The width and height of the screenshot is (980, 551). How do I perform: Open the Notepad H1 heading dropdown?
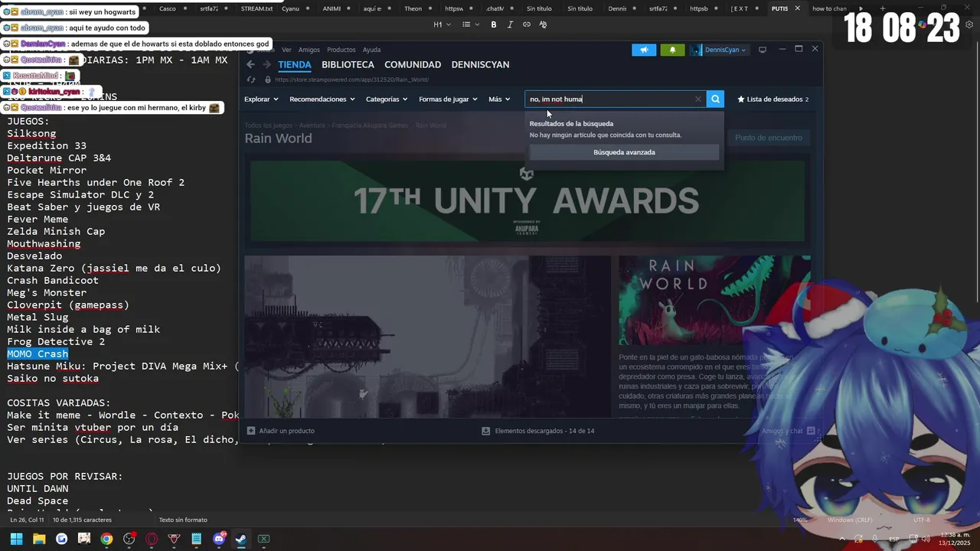442,24
